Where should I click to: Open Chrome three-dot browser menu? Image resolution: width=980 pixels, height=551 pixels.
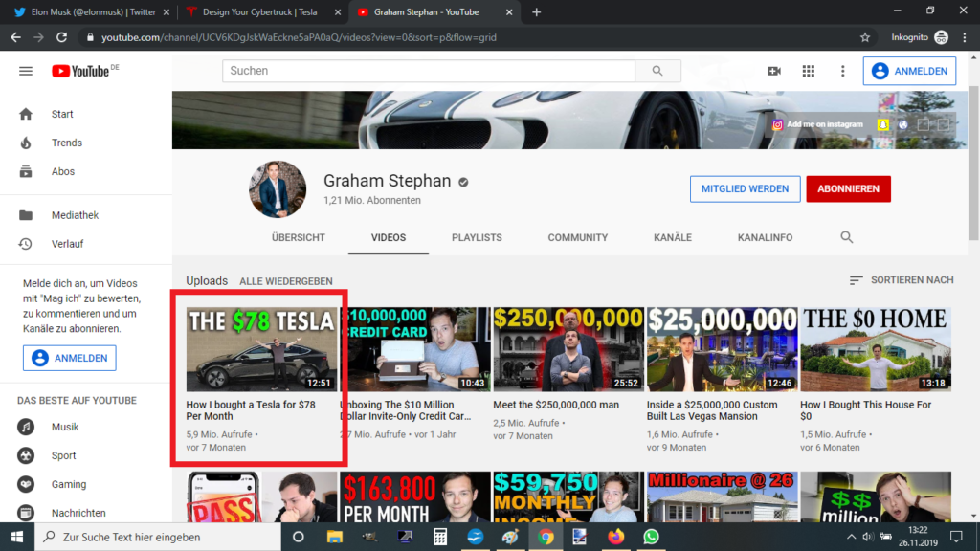coord(965,37)
